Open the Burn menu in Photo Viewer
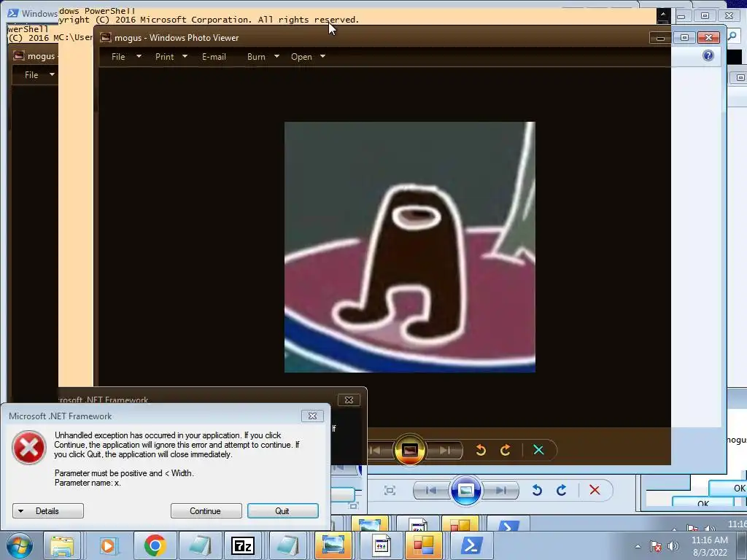The image size is (747, 560). tap(256, 57)
